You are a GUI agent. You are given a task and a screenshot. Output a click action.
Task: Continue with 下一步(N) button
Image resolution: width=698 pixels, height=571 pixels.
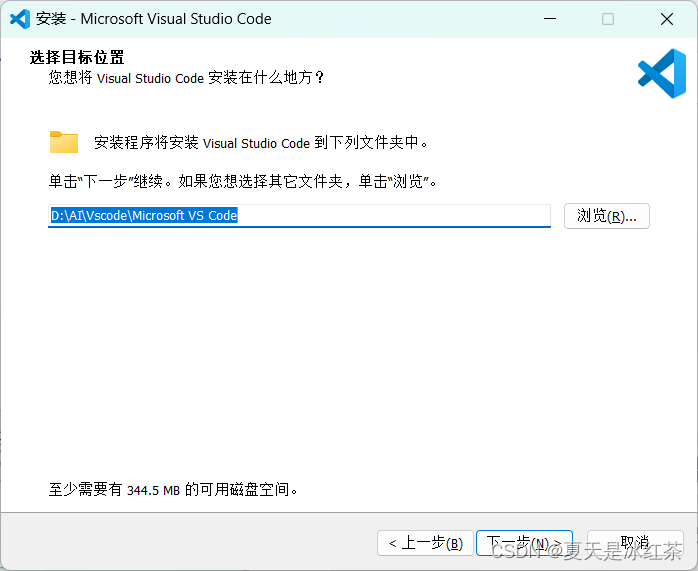[x=524, y=543]
